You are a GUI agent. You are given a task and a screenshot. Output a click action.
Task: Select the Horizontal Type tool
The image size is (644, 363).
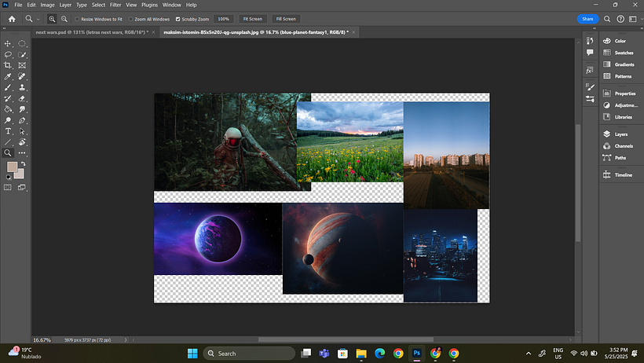click(8, 131)
